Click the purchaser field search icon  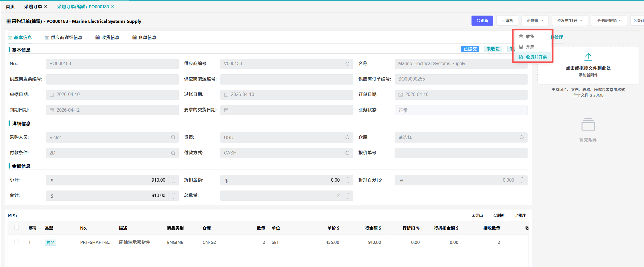[x=173, y=138]
